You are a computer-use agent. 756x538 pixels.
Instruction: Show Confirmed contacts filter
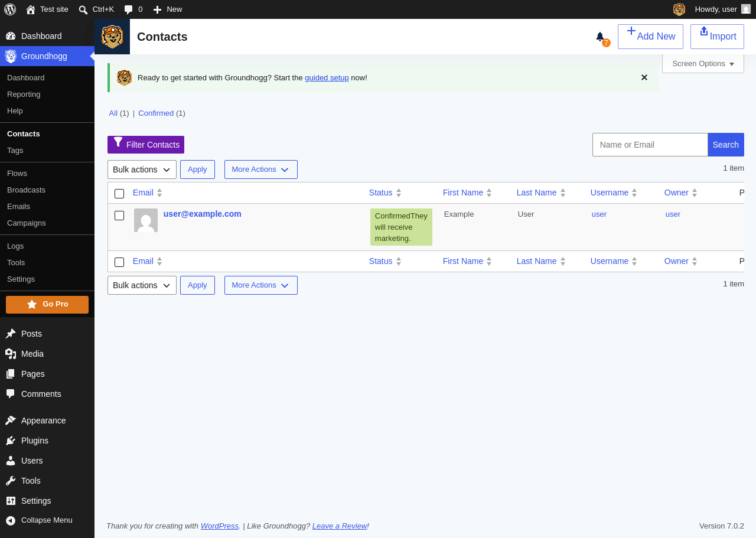point(156,113)
